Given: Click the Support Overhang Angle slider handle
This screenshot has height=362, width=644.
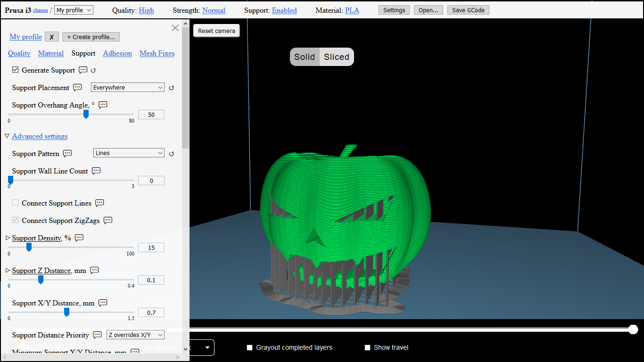Looking at the screenshot, I should (86, 114).
